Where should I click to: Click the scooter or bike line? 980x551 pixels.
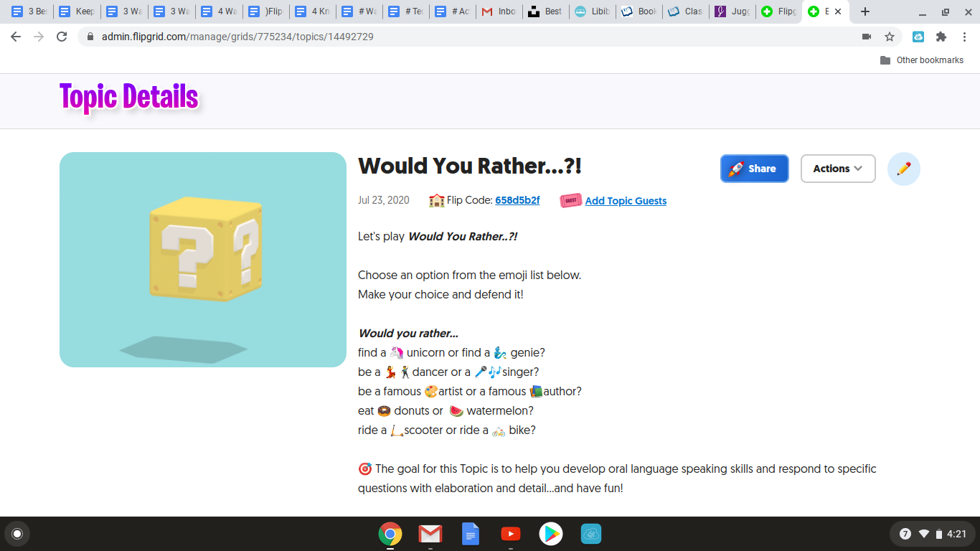[447, 430]
